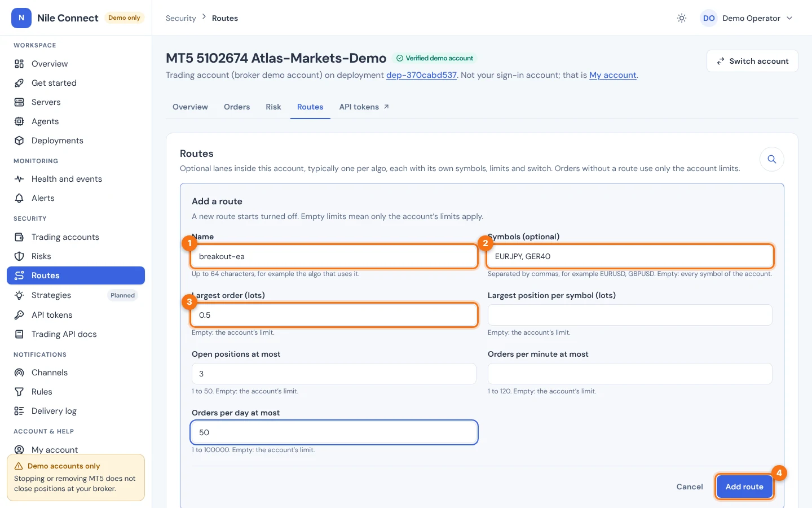The height and width of the screenshot is (508, 812).
Task: Open Alerts in the sidebar
Action: (76, 198)
